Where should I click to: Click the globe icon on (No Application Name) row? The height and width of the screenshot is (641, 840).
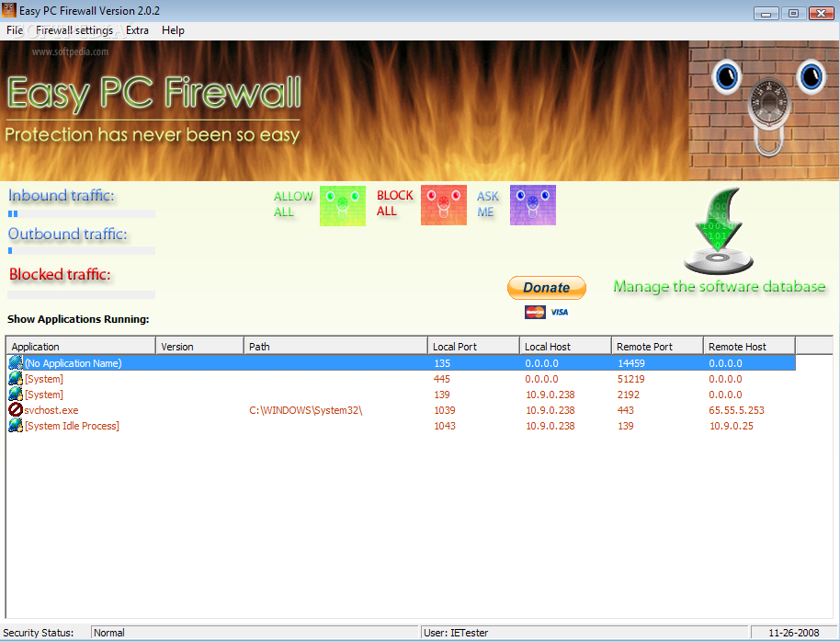pyautogui.click(x=16, y=363)
